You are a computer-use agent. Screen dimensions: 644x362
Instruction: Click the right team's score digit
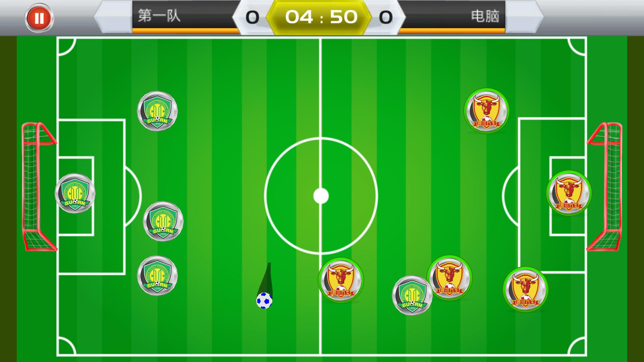click(386, 17)
